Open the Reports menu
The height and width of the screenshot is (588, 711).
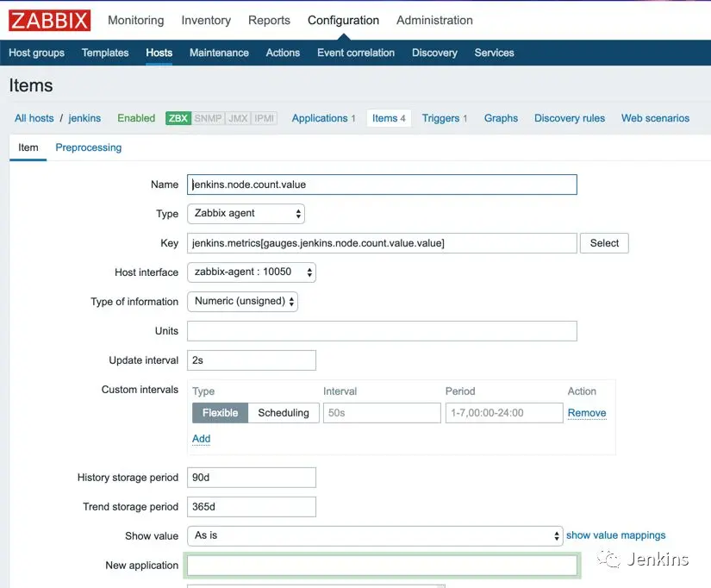[269, 21]
